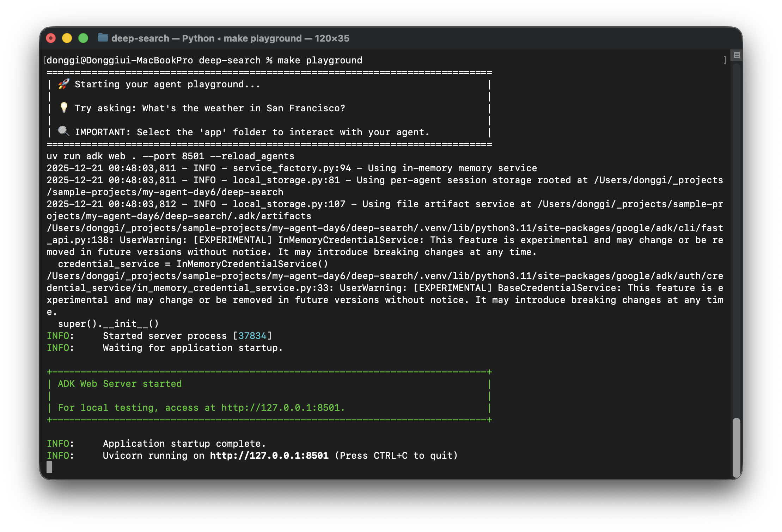Click the split pane icon at top right
782x532 pixels.
[737, 55]
